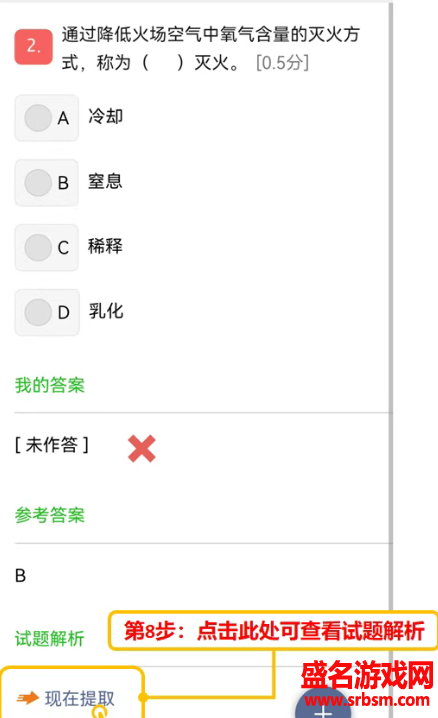Click the 参考答案 section heading
Image resolution: width=438 pixels, height=718 pixels.
[49, 515]
